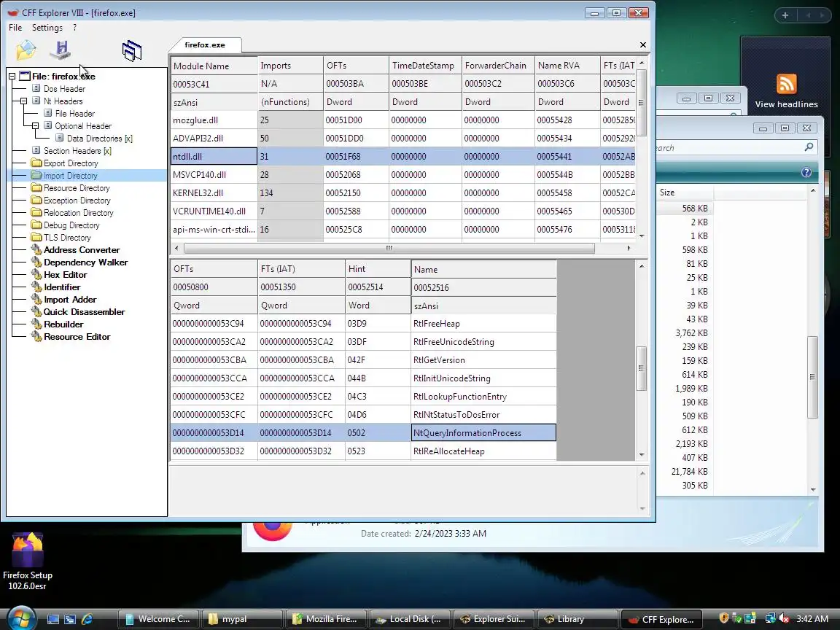Click View headlines RSS gadget icon

786,84
